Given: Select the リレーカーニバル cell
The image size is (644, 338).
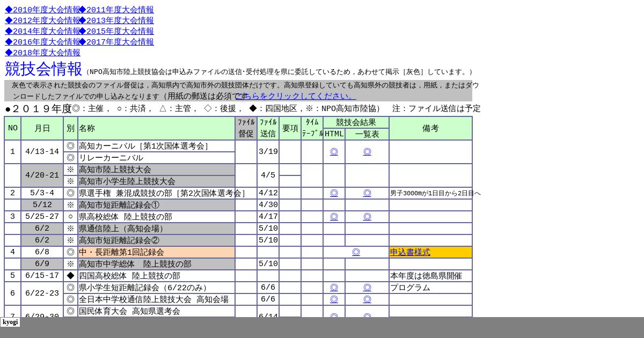Looking at the screenshot, I should click(156, 158).
